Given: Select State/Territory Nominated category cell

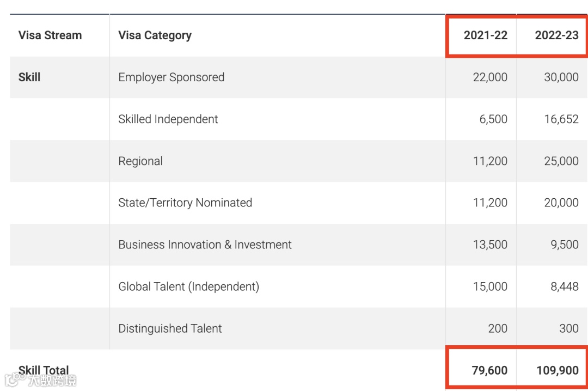Looking at the screenshot, I should [185, 203].
